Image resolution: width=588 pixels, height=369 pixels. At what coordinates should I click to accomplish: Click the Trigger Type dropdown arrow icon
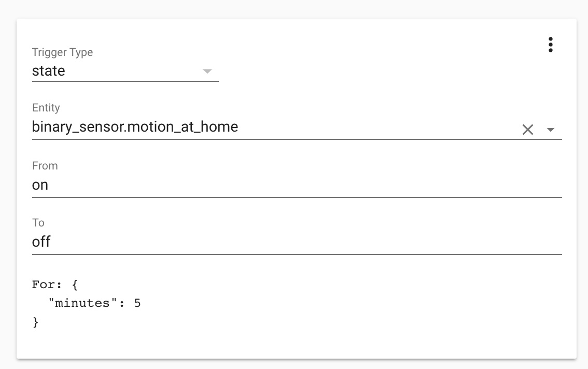[x=207, y=72]
